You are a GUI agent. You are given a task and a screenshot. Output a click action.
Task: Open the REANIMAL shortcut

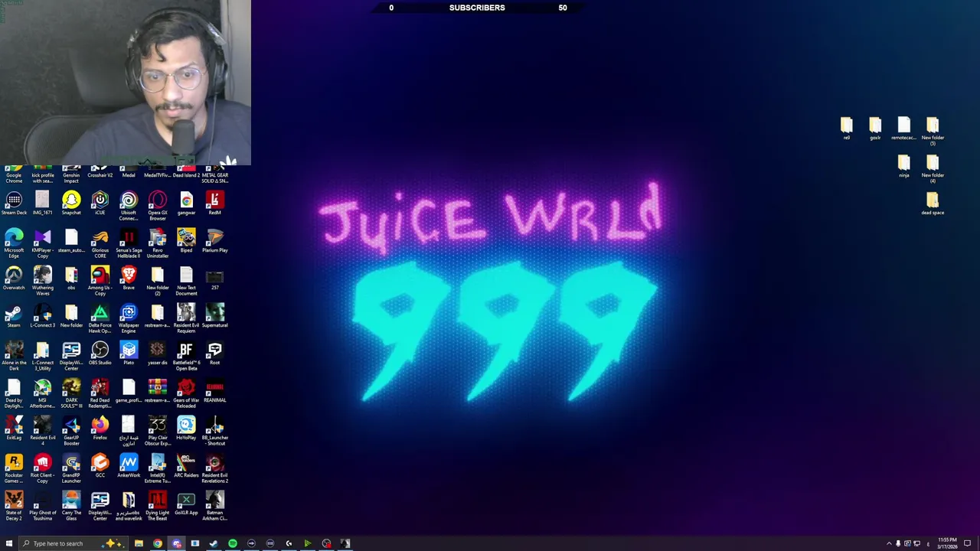coord(215,391)
